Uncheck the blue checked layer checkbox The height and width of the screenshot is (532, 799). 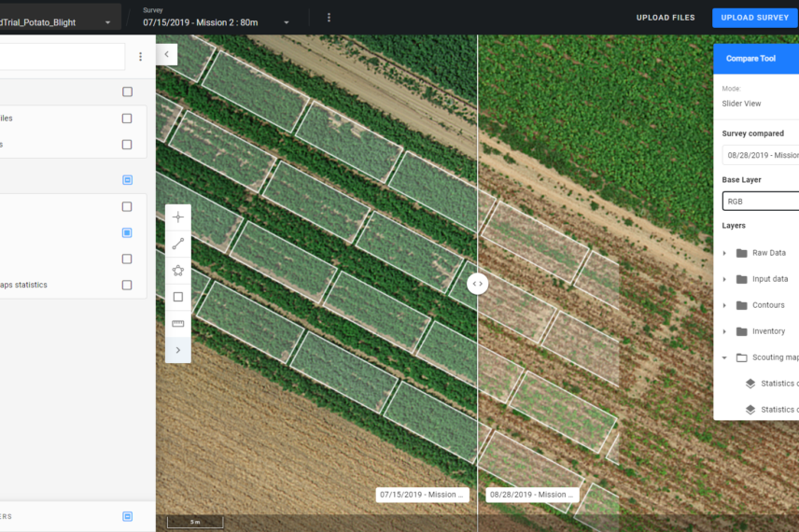pos(127,232)
